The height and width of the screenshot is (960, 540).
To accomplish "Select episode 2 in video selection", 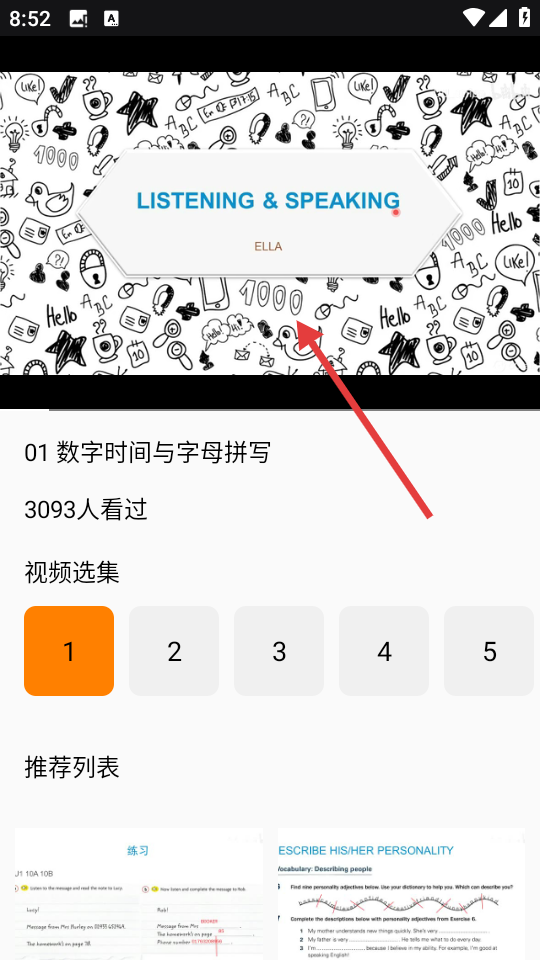I will coord(174,651).
